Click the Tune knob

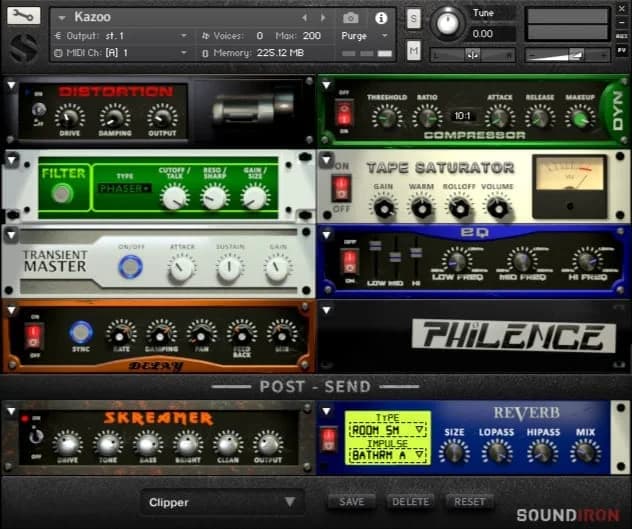pos(449,23)
